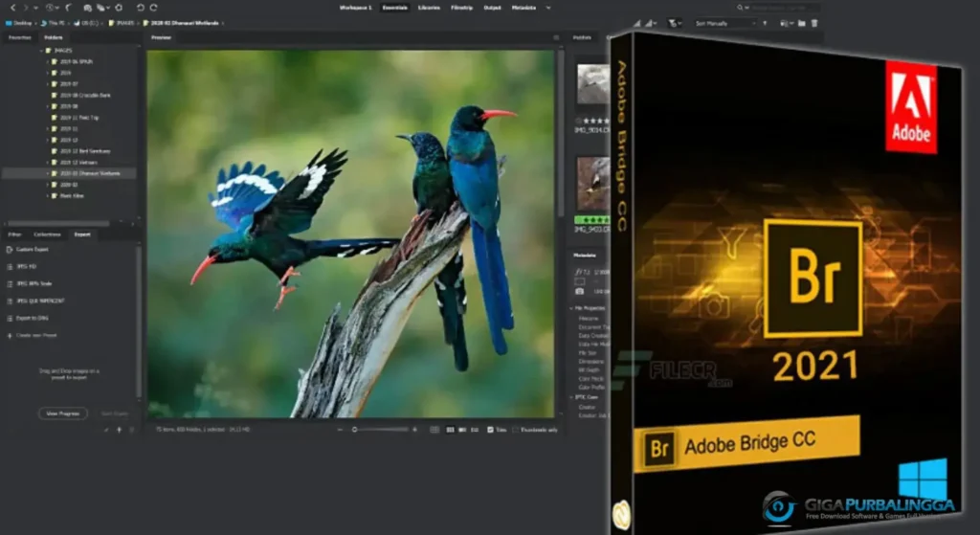Image resolution: width=980 pixels, height=535 pixels.
Task: Switch to Workspace 1 workspace
Action: coord(356,8)
